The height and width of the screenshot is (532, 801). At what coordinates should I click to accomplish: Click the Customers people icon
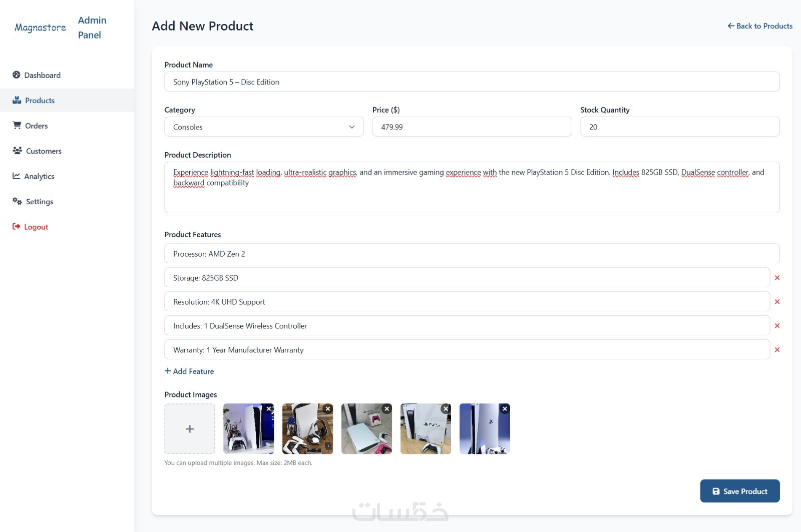coord(18,151)
